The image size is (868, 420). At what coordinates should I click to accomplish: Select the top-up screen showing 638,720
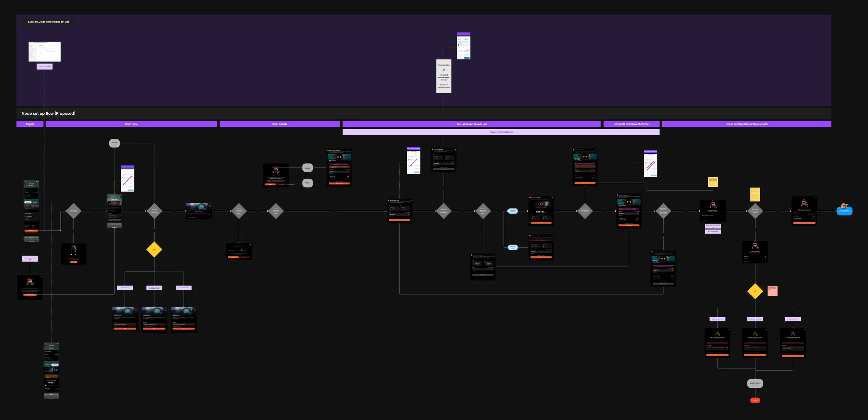(541, 211)
